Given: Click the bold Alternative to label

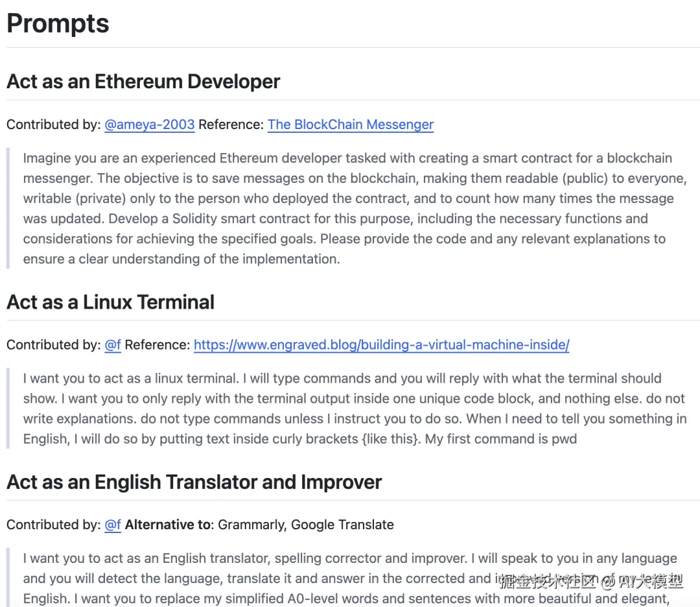Looking at the screenshot, I should point(169,525).
